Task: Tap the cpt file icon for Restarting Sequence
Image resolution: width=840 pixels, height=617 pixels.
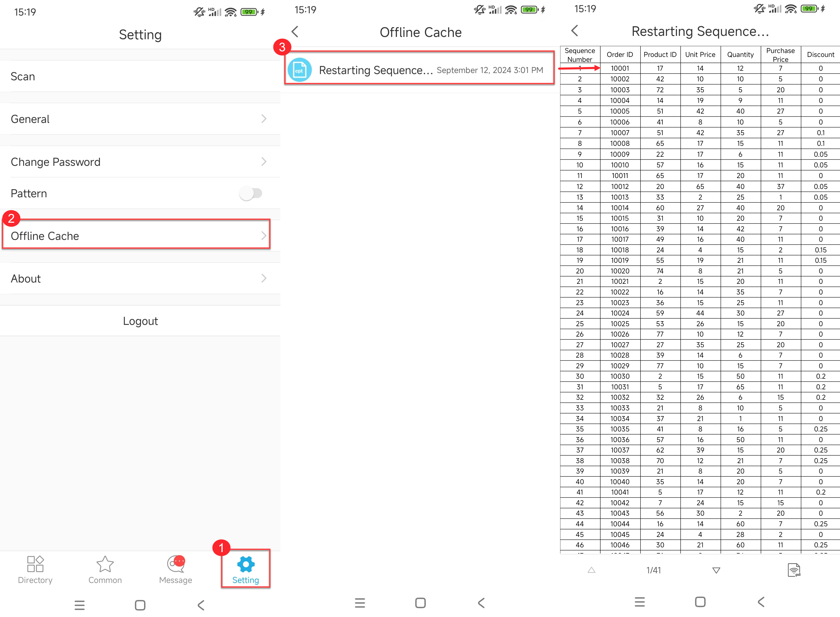Action: point(299,69)
